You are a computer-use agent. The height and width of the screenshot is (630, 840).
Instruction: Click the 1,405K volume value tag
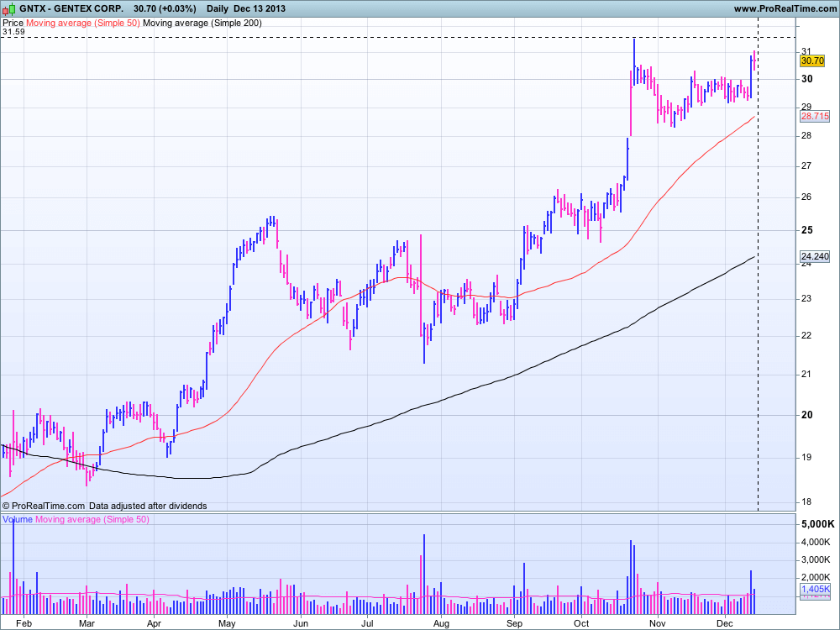pyautogui.click(x=815, y=590)
